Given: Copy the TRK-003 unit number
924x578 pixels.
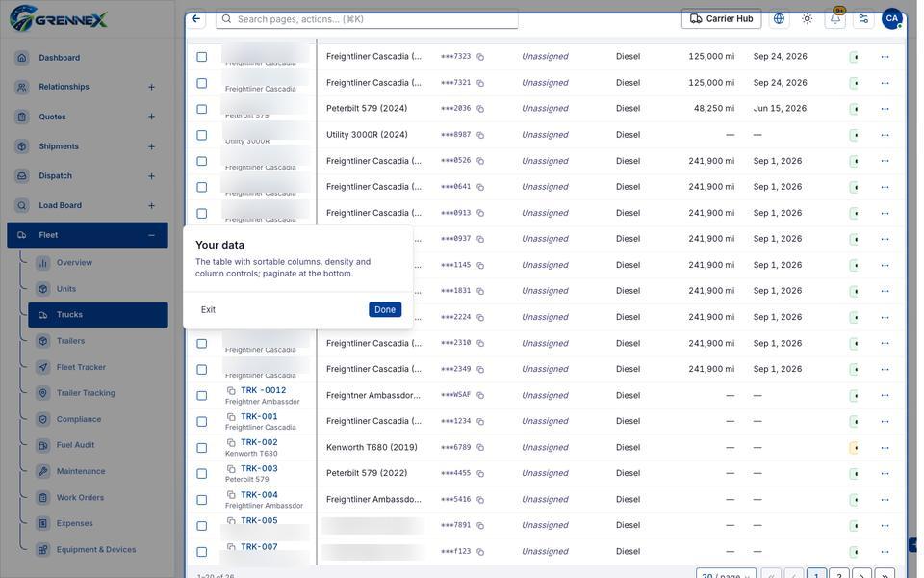Looking at the screenshot, I should pyautogui.click(x=231, y=469).
